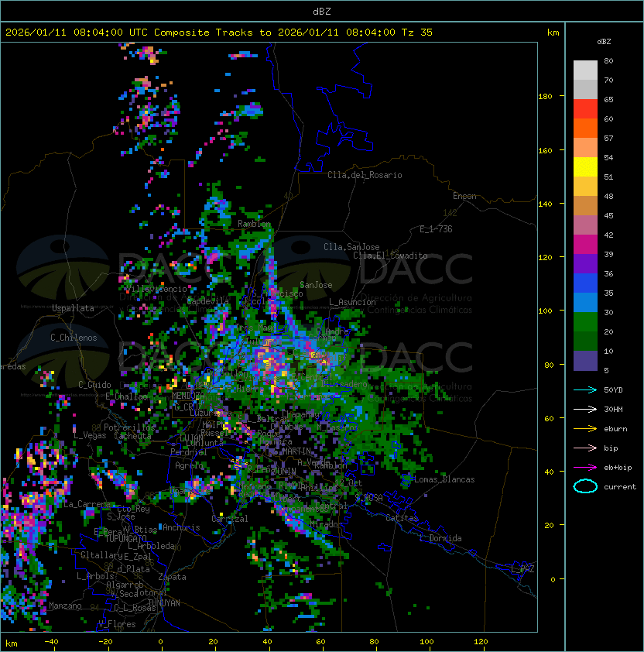The height and width of the screenshot is (652, 644).
Task: Click the Tz 35 label in header
Action: point(417,33)
